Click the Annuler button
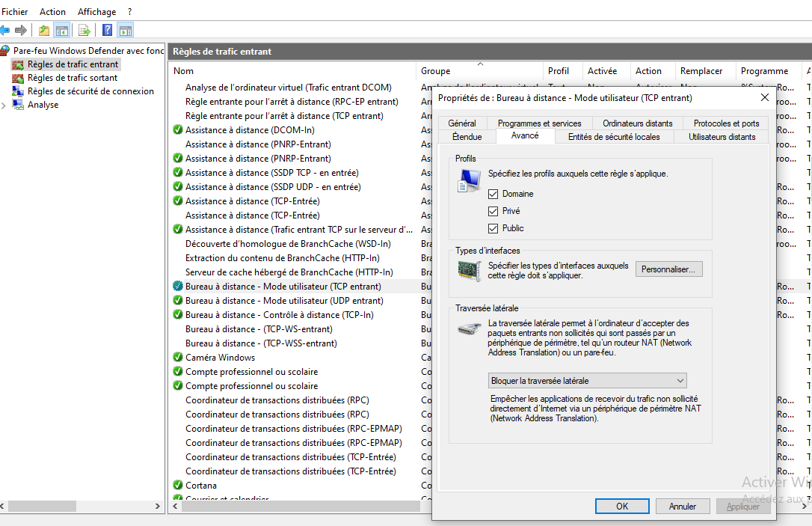812x526 pixels. (683, 507)
